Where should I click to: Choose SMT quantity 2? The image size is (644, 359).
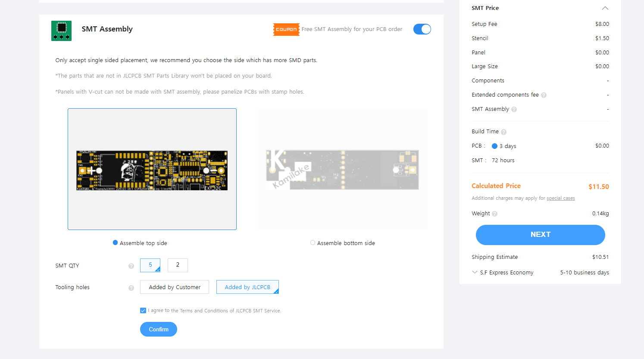[178, 265]
